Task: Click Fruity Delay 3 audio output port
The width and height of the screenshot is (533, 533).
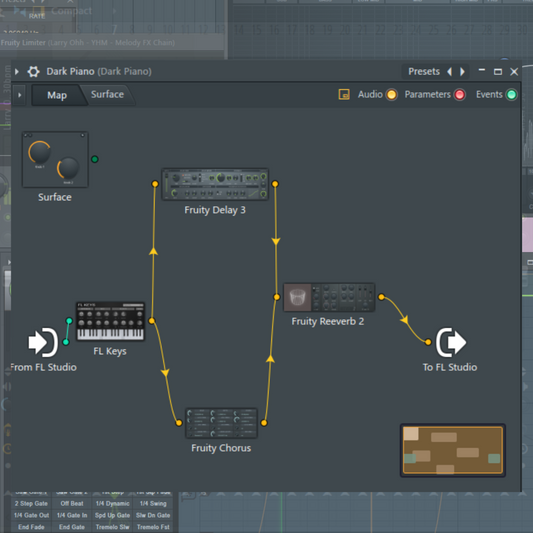Action: pos(275,184)
